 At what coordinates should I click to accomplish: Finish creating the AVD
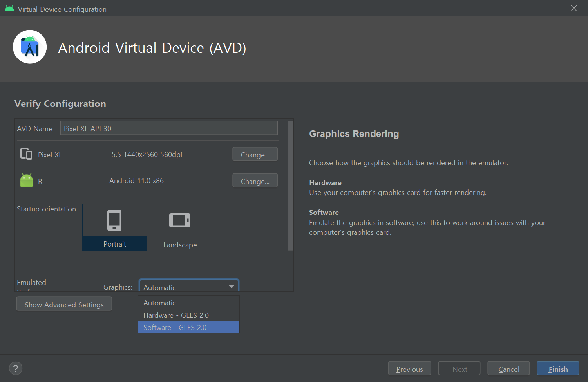coord(558,369)
